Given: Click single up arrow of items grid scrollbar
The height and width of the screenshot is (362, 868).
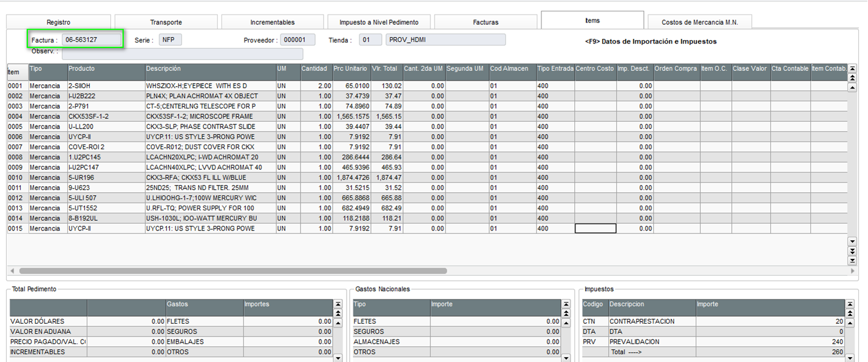Looking at the screenshot, I should pyautogui.click(x=852, y=87).
